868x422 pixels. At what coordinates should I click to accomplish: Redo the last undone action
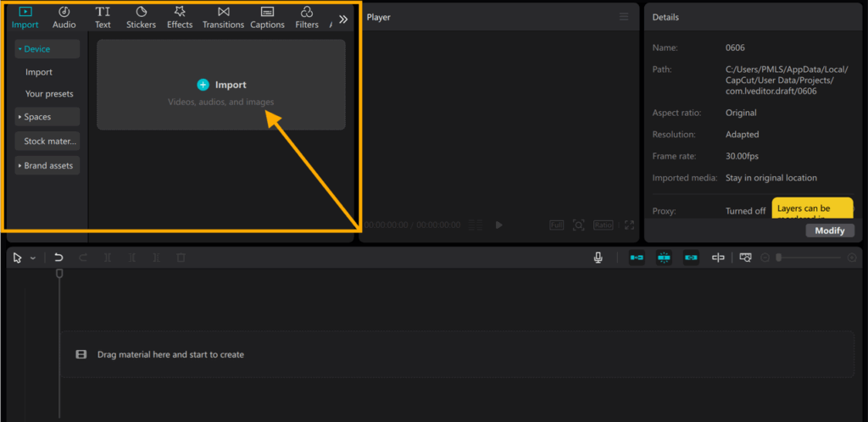pos(83,258)
